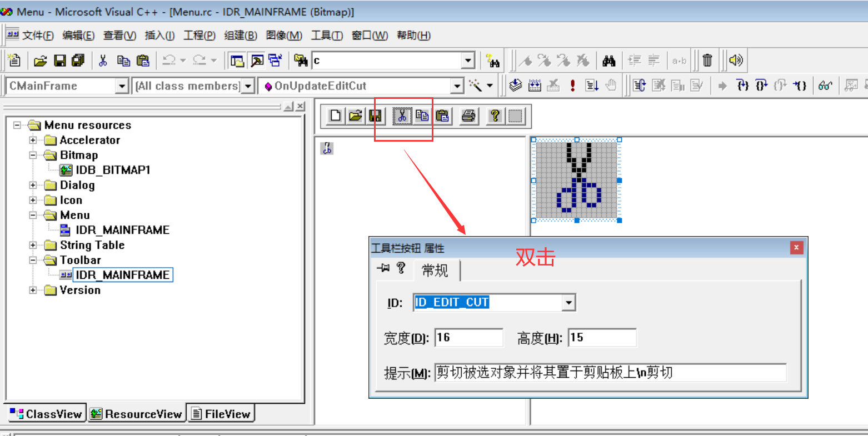868x436 pixels.
Task: Click the trash can icon
Action: tap(707, 60)
